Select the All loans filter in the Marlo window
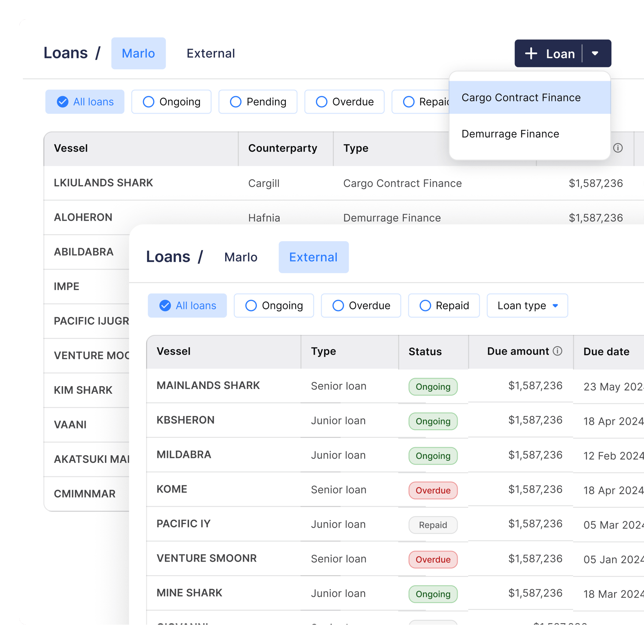 85,102
